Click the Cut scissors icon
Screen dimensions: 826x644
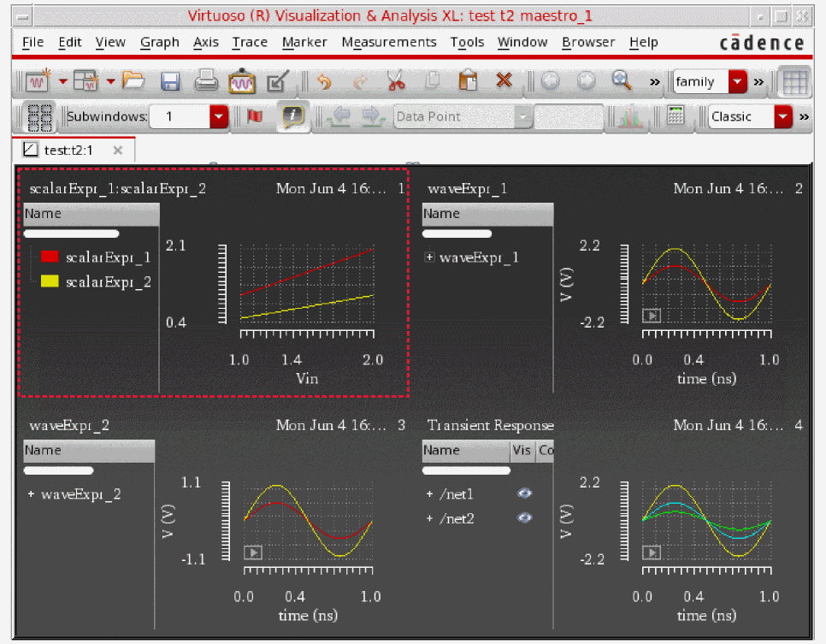[x=394, y=81]
